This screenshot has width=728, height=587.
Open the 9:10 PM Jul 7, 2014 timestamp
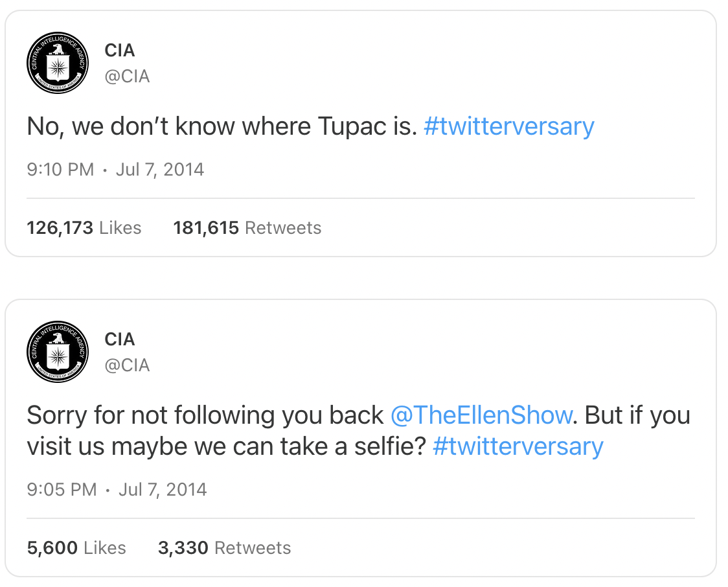tap(115, 170)
